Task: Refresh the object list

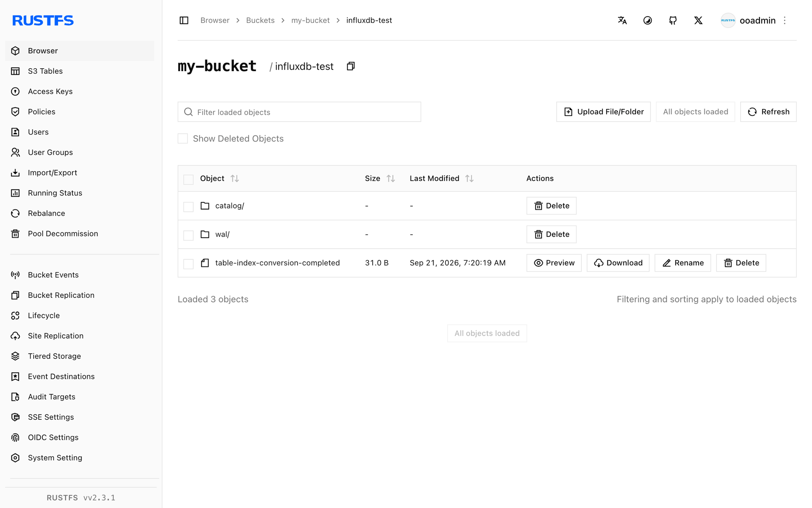Action: [x=768, y=112]
